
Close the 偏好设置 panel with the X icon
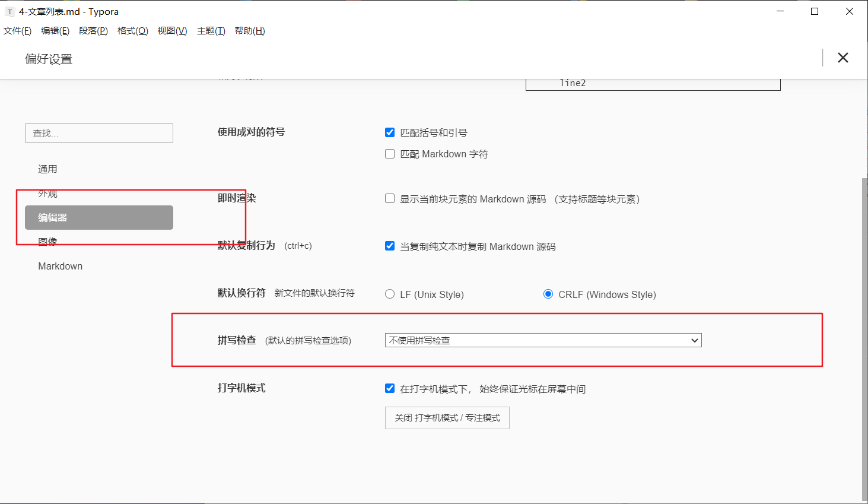842,58
